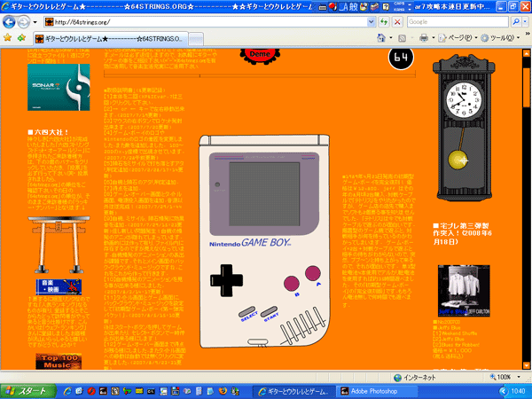
Task: Refresh the page with the green arrows icon
Action: (x=384, y=22)
